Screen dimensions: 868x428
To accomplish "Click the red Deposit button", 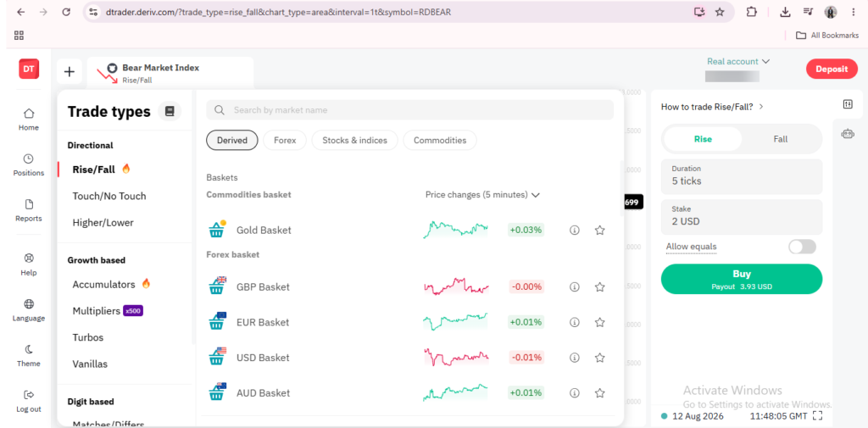I will coord(832,69).
